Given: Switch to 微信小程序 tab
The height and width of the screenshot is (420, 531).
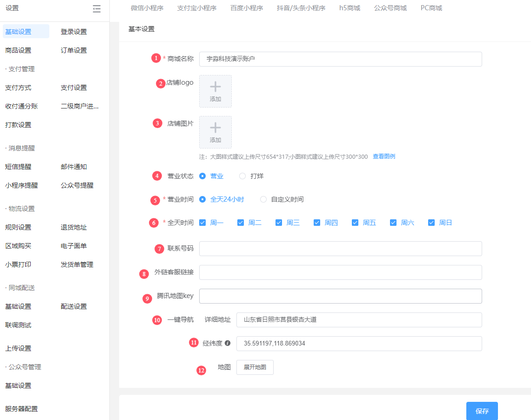Looking at the screenshot, I should pos(147,8).
